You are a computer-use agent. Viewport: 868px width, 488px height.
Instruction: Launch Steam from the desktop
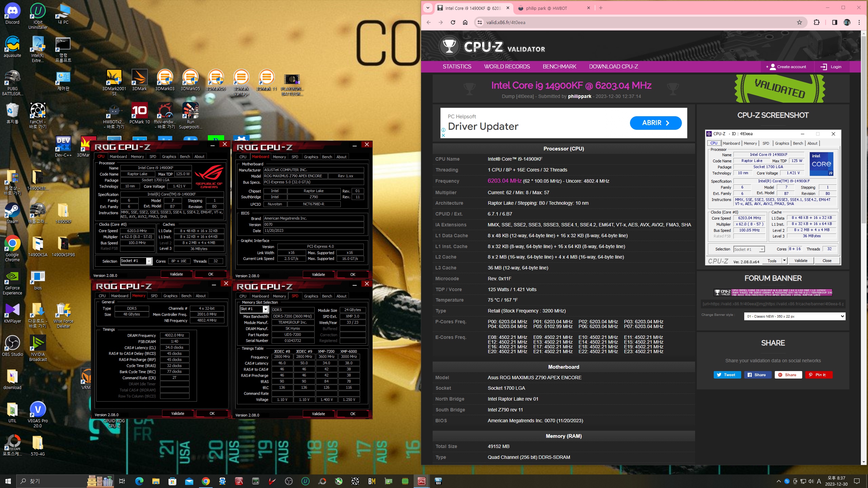pos(13,213)
